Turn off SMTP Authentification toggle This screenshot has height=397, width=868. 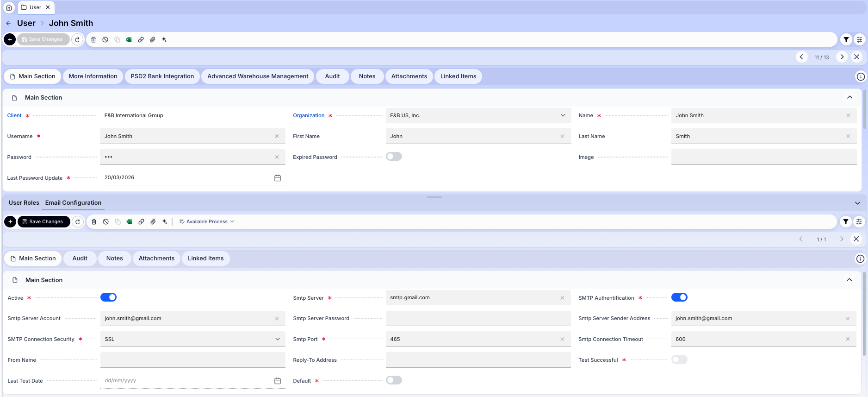click(x=679, y=297)
